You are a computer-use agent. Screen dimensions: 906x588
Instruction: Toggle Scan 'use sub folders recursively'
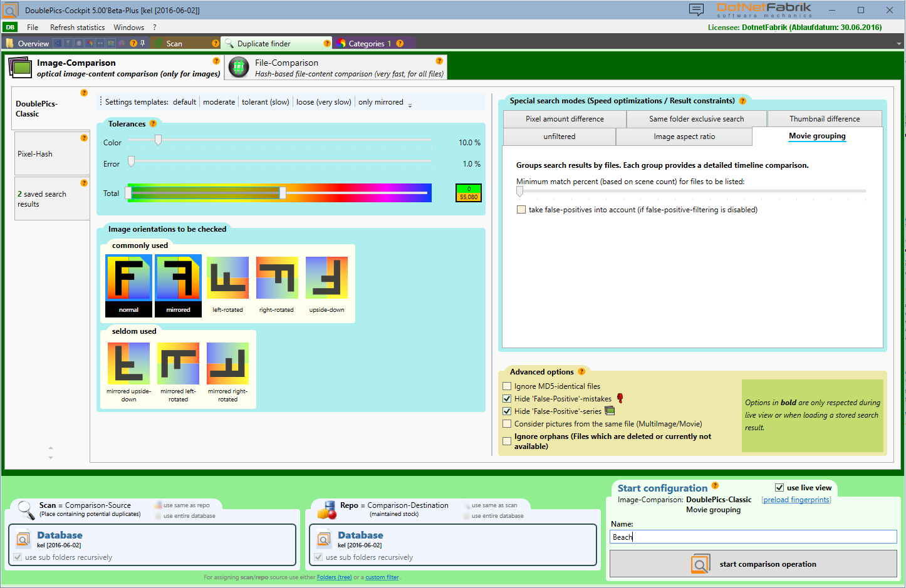[18, 557]
